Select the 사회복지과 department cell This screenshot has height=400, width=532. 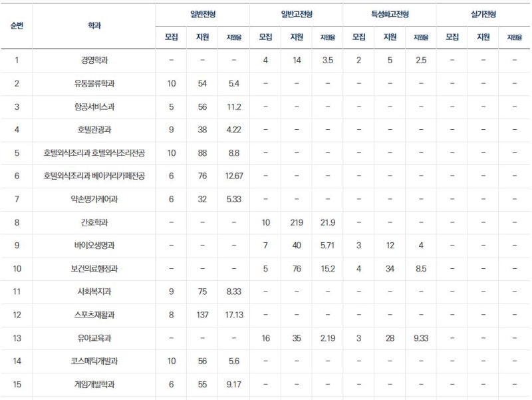pos(94,292)
